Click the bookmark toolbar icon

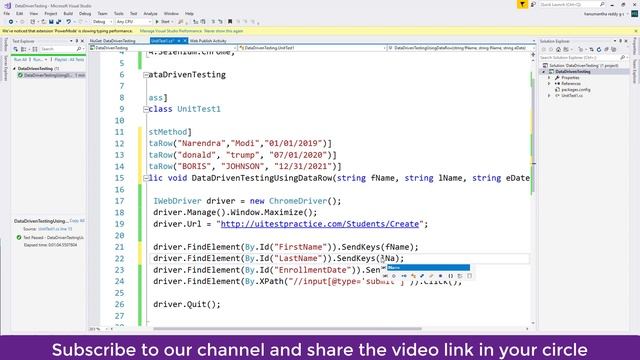[x=230, y=22]
